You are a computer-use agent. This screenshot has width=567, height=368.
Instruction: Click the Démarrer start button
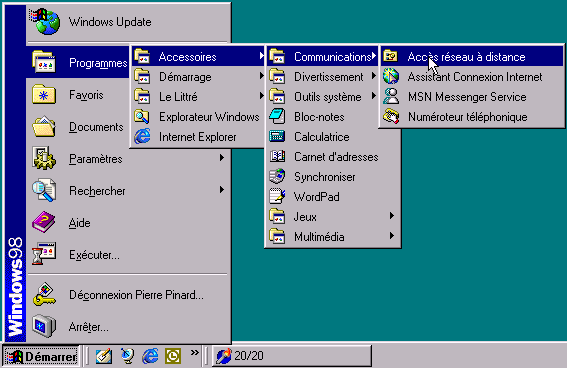pyautogui.click(x=41, y=356)
